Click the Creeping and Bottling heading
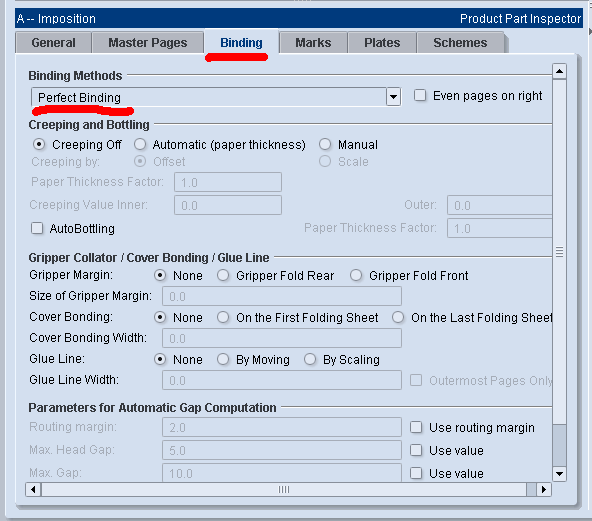 (x=89, y=125)
